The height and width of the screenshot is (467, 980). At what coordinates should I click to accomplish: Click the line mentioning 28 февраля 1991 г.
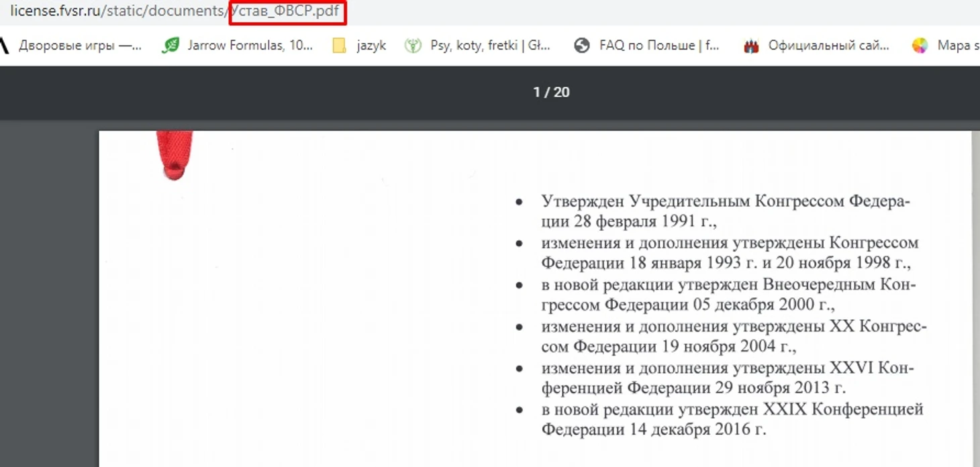point(629,221)
